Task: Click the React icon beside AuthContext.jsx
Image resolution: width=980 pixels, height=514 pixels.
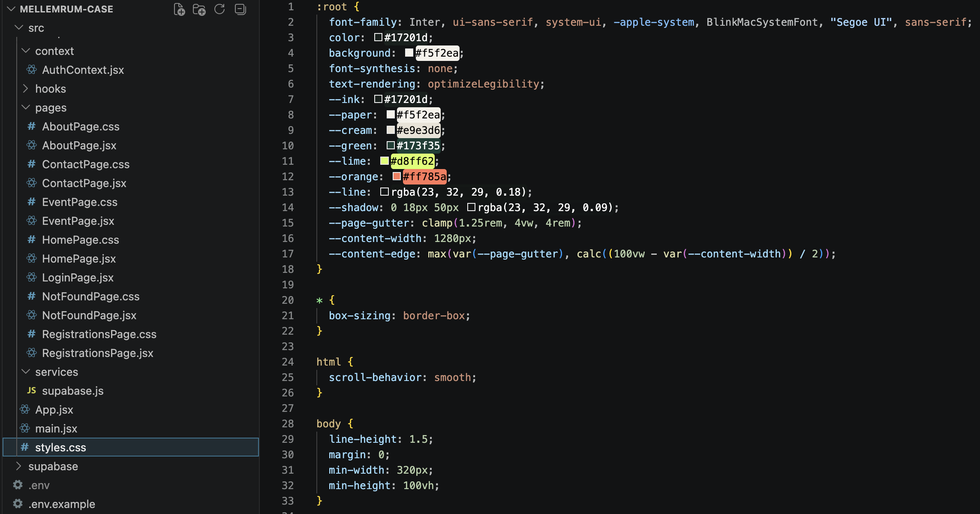Action: tap(32, 70)
